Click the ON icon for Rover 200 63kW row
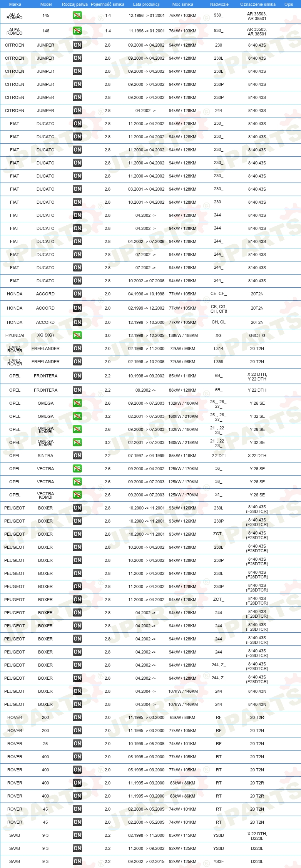Viewport: 301px width, 868px height. [x=77, y=717]
